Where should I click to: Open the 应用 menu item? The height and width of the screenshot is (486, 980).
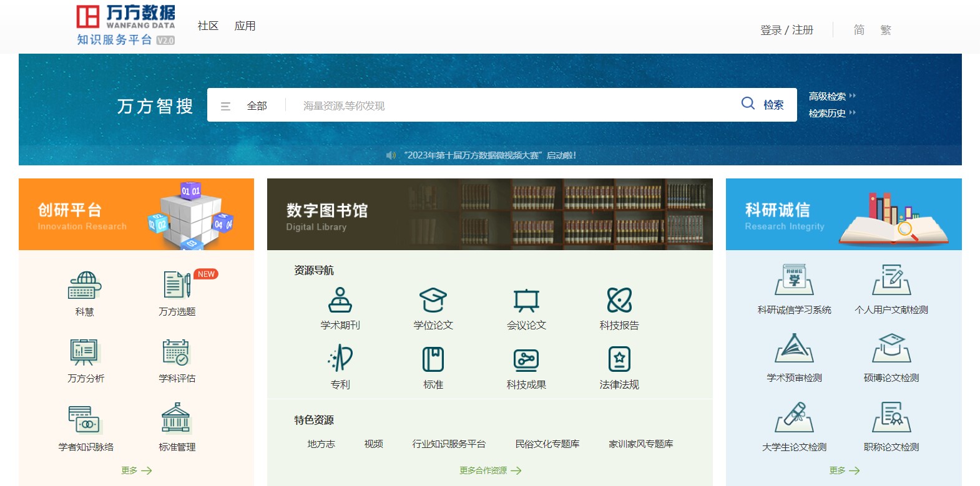[x=245, y=26]
